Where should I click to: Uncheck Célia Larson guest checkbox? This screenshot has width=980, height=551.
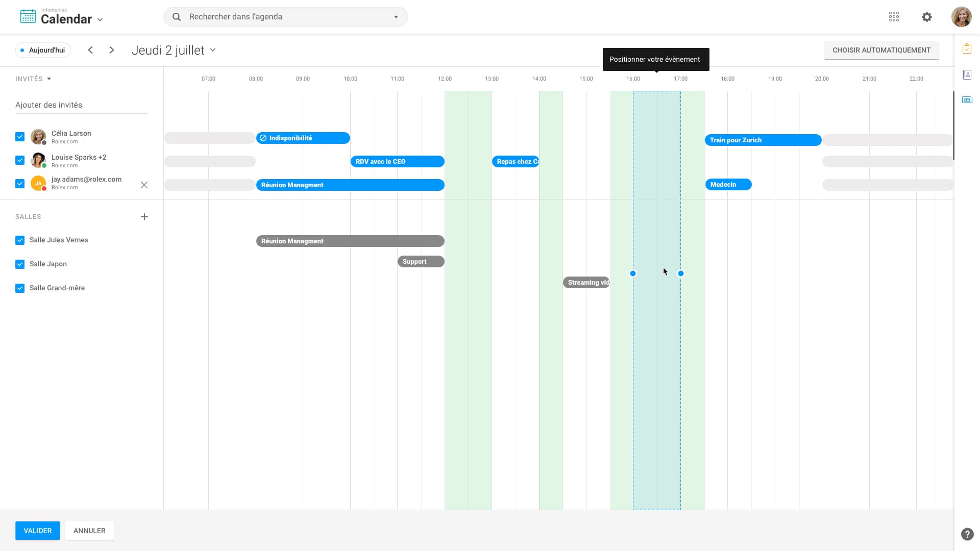(20, 137)
